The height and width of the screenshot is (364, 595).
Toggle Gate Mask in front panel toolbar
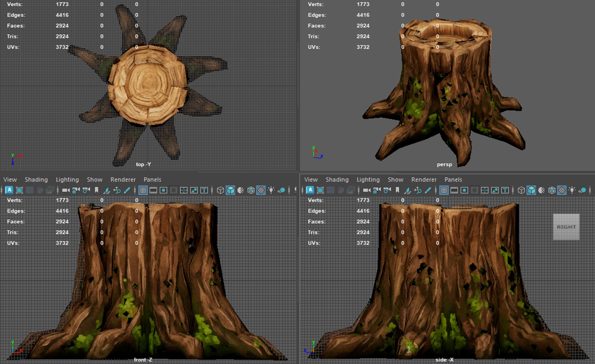coord(174,190)
